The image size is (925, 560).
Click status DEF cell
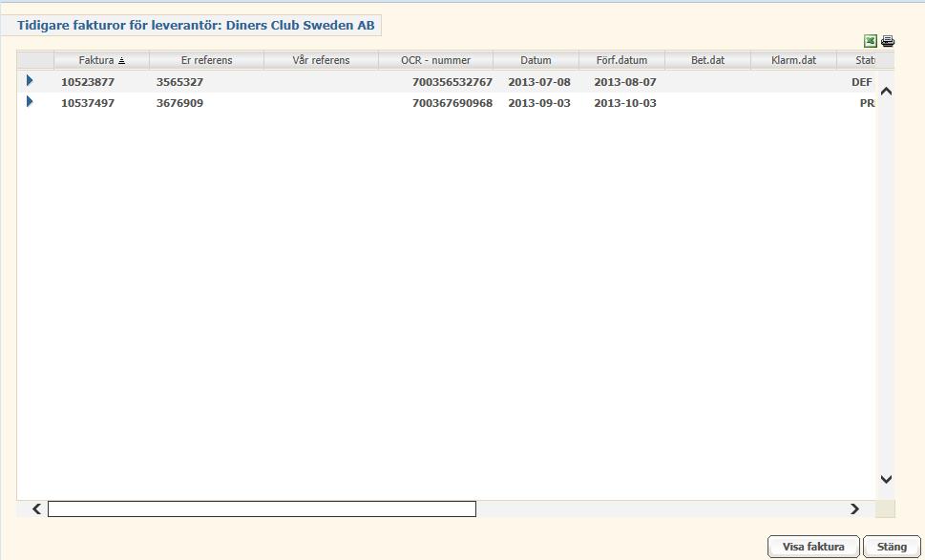[862, 82]
